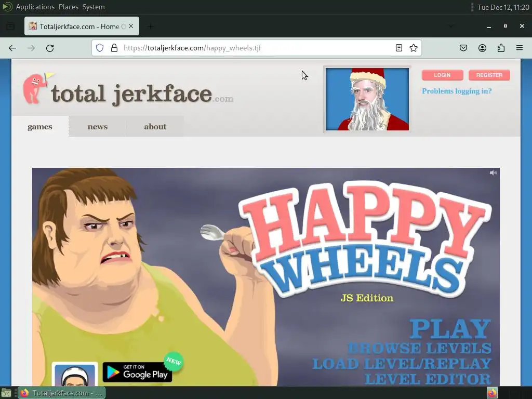Open the extensions puzzle icon

click(501, 48)
